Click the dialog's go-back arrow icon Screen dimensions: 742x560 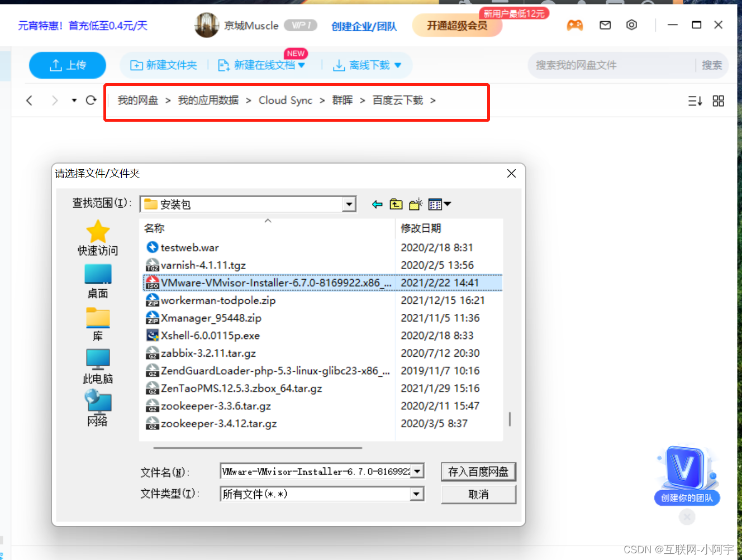[x=377, y=204]
